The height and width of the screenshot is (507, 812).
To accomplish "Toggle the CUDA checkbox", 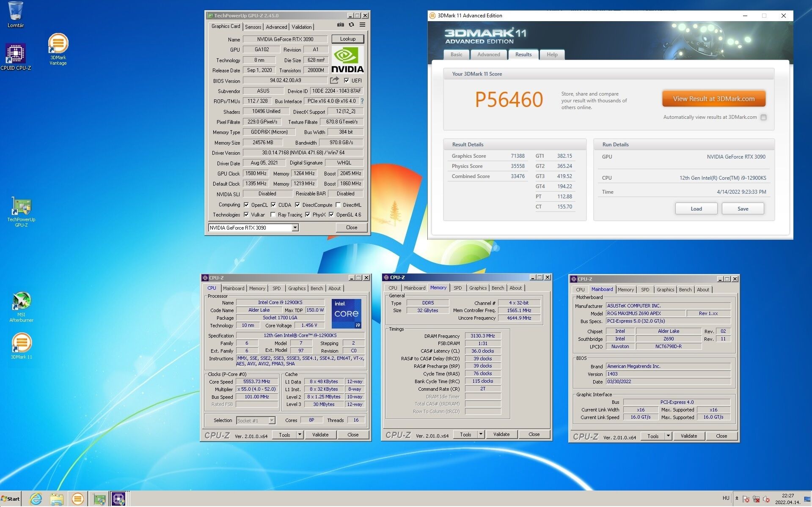I will 273,205.
